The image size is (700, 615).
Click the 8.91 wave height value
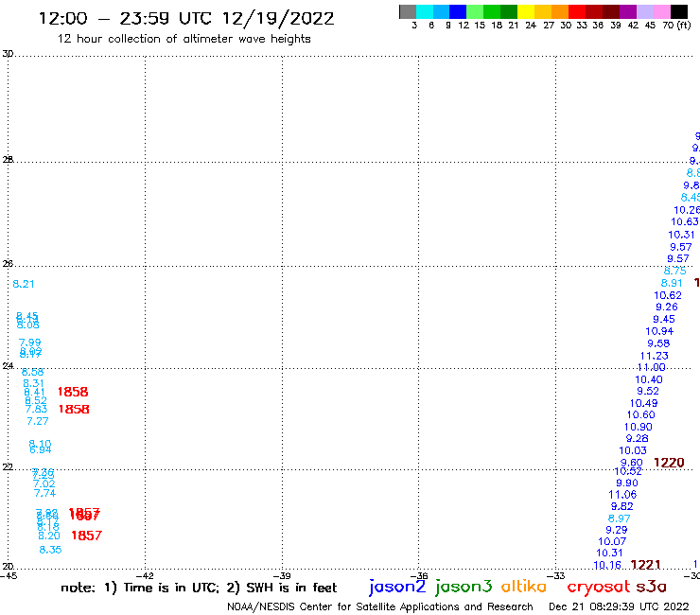tap(672, 283)
